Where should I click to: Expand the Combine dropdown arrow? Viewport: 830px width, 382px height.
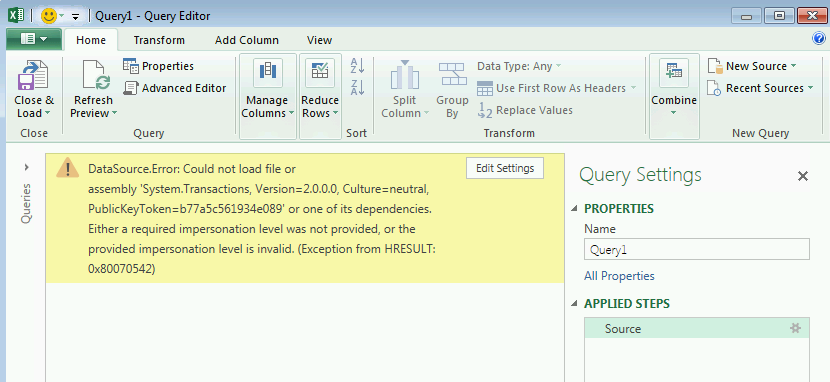point(674,113)
